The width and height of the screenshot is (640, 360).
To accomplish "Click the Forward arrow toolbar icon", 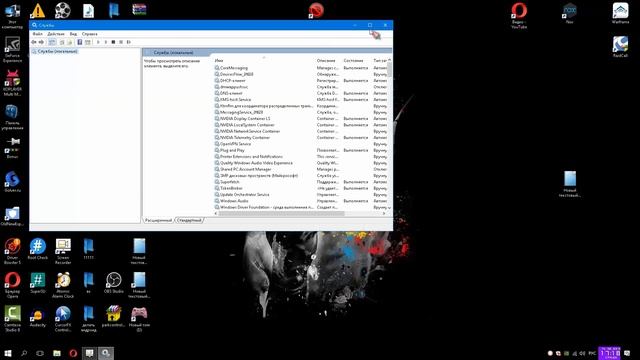I will (x=41, y=42).
